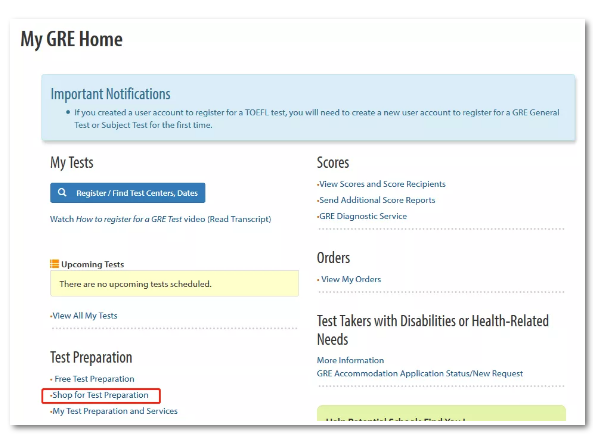Click the Scores heading
The image size is (599, 447).
333,163
